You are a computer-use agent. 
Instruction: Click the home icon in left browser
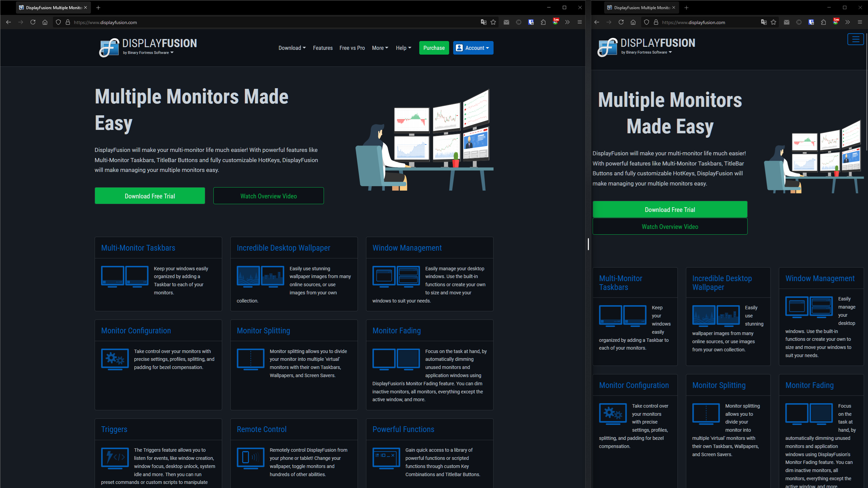45,22
